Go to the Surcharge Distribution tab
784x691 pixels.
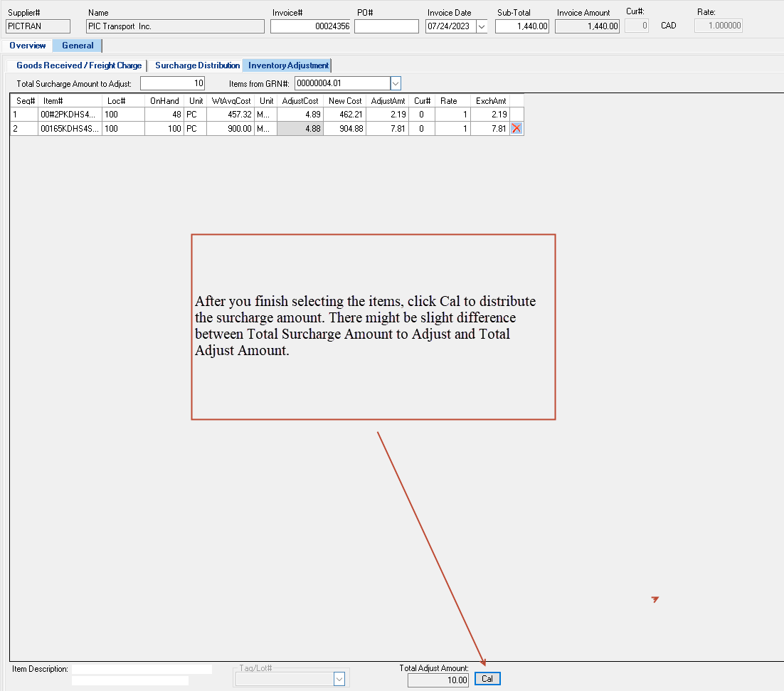(197, 65)
